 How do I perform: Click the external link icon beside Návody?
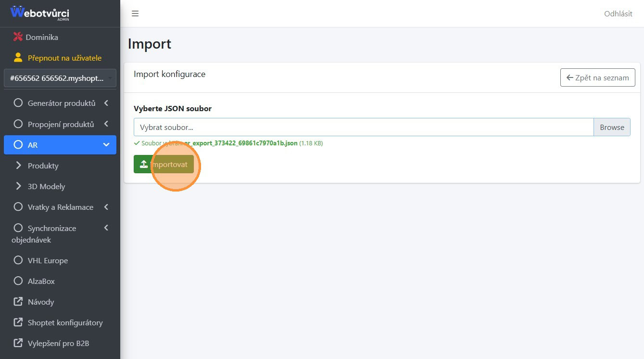pyautogui.click(x=18, y=301)
